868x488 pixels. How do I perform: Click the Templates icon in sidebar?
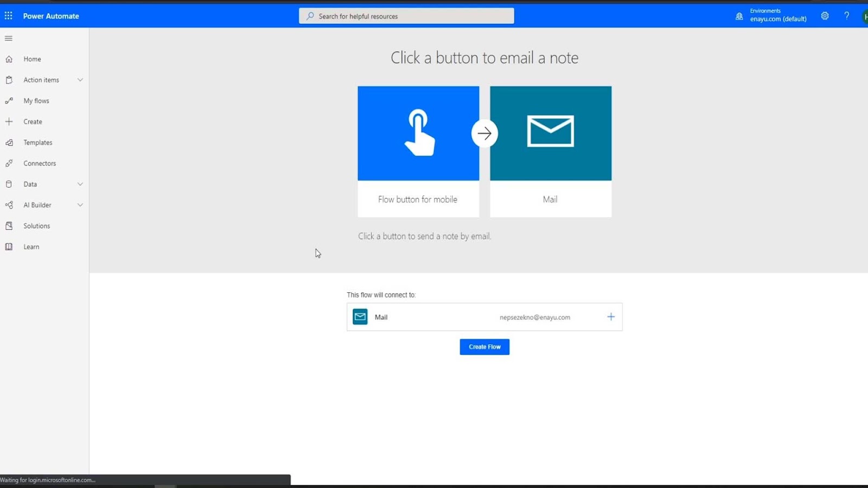[x=9, y=143]
